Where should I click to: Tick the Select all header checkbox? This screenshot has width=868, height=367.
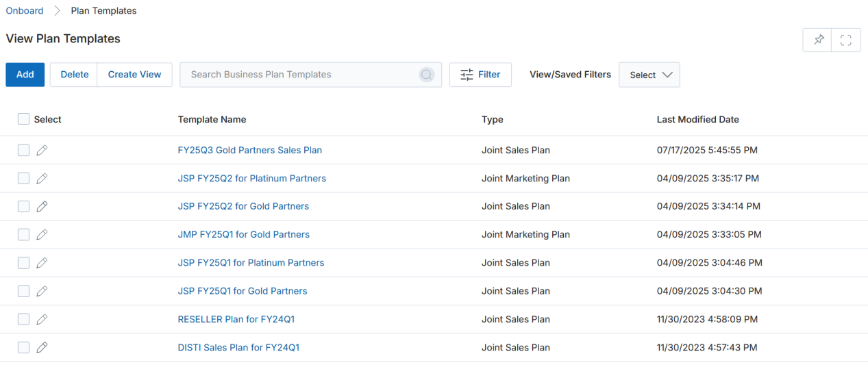coord(23,119)
